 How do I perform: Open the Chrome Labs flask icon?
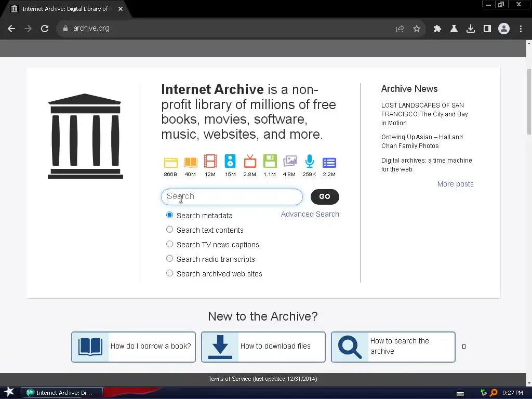tap(454, 29)
